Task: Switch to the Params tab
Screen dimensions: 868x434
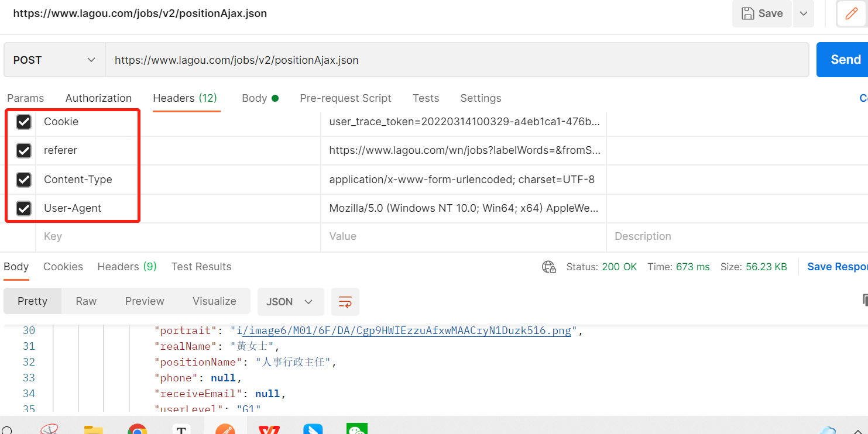Action: (25, 98)
